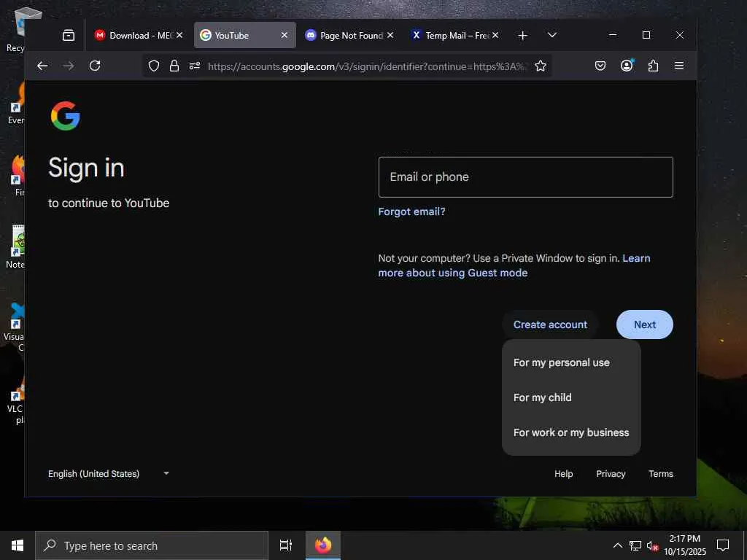Close the Temp Mail tab
Image resolution: width=747 pixels, height=560 pixels.
click(x=495, y=35)
